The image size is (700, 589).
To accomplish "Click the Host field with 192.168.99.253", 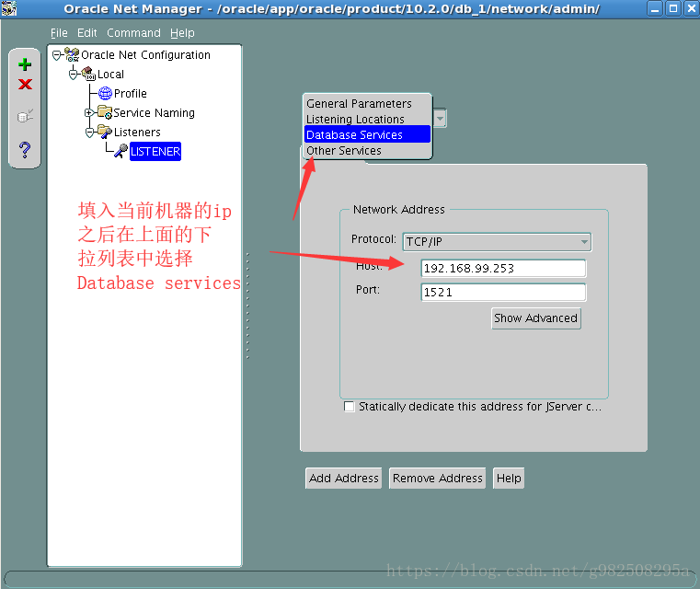I will pyautogui.click(x=503, y=269).
